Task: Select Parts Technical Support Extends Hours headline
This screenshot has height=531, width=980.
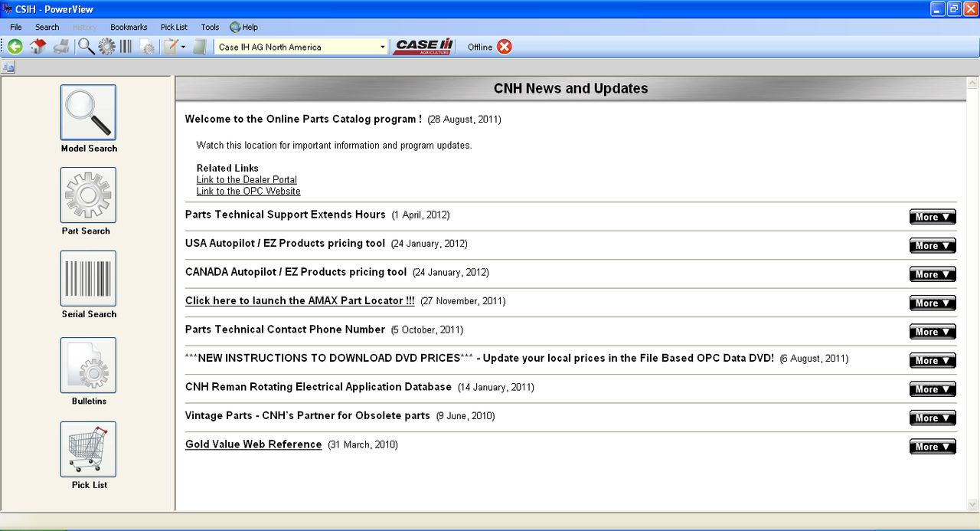Action: (286, 215)
